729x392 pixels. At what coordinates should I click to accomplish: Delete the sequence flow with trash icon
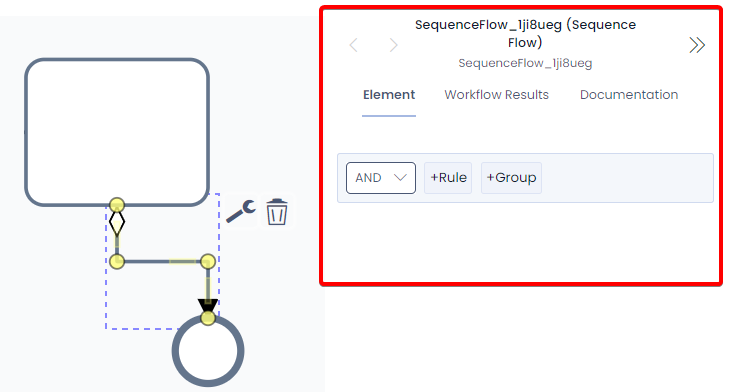click(277, 212)
